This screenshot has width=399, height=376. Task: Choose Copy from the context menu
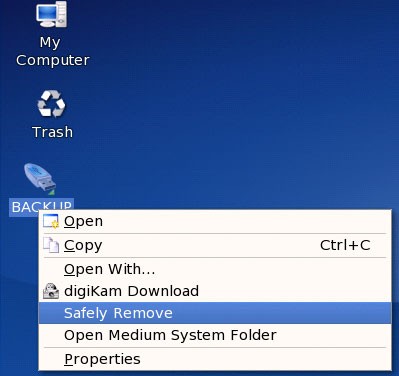(215, 245)
